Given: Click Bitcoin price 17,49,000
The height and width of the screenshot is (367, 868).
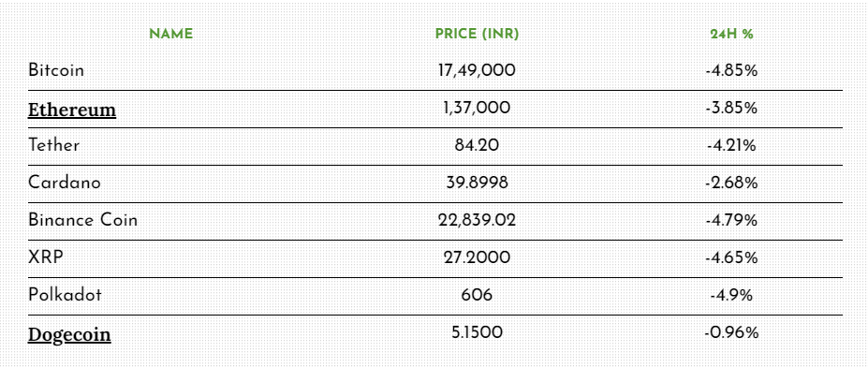Looking at the screenshot, I should click(477, 70).
